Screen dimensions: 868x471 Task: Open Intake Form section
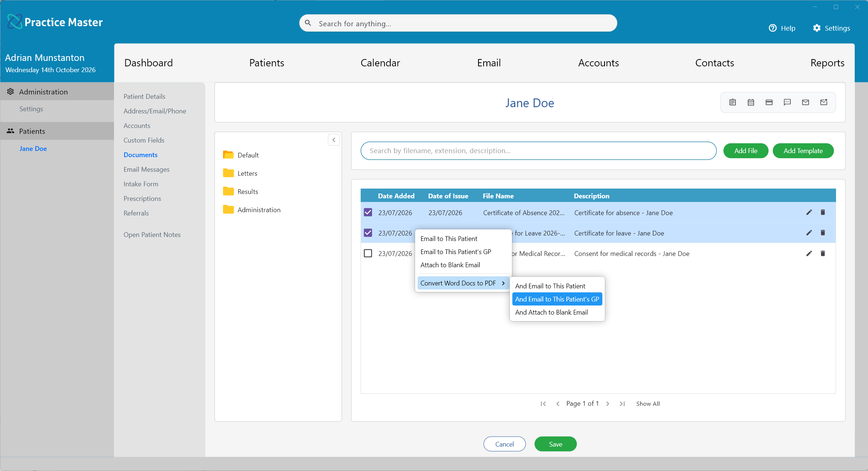point(141,184)
